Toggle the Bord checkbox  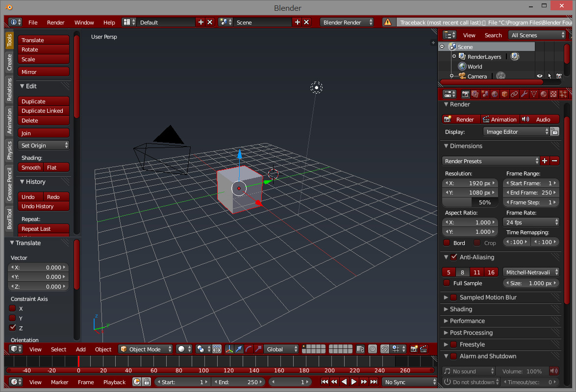point(447,243)
